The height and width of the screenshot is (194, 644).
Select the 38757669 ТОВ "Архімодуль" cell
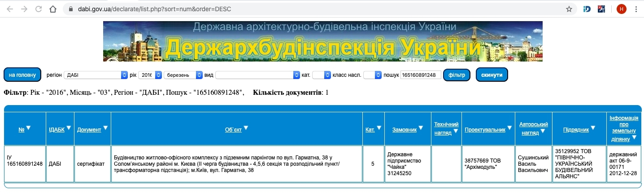pos(488,164)
